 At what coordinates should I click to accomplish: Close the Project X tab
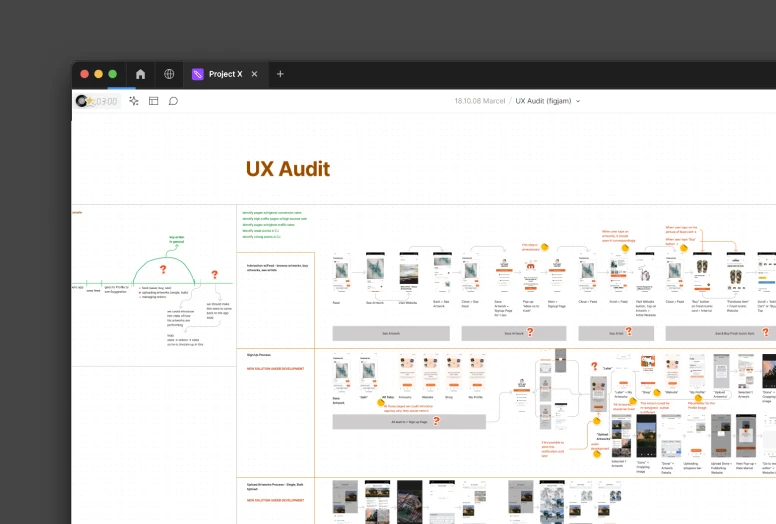pos(254,74)
